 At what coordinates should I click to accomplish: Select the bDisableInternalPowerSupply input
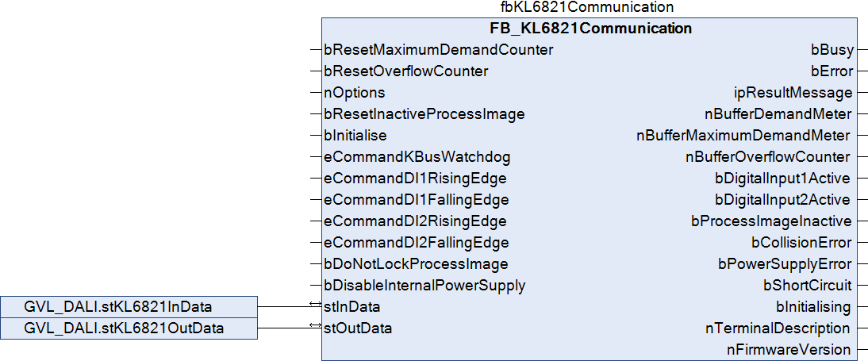424,285
